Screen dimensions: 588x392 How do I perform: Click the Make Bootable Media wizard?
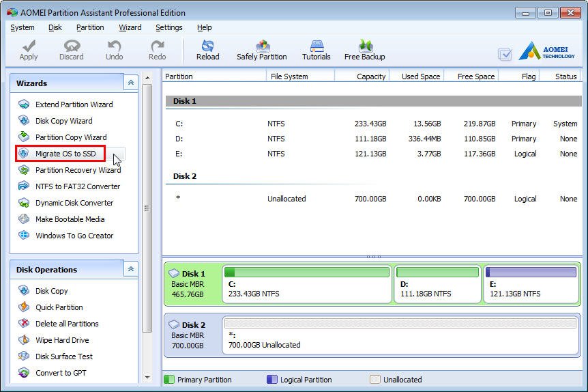pos(70,219)
